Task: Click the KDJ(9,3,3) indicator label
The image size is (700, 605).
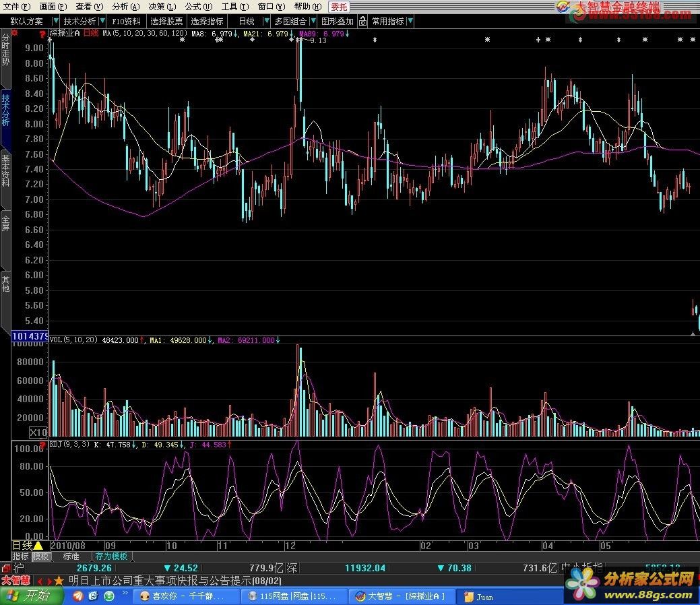Action: (69, 444)
